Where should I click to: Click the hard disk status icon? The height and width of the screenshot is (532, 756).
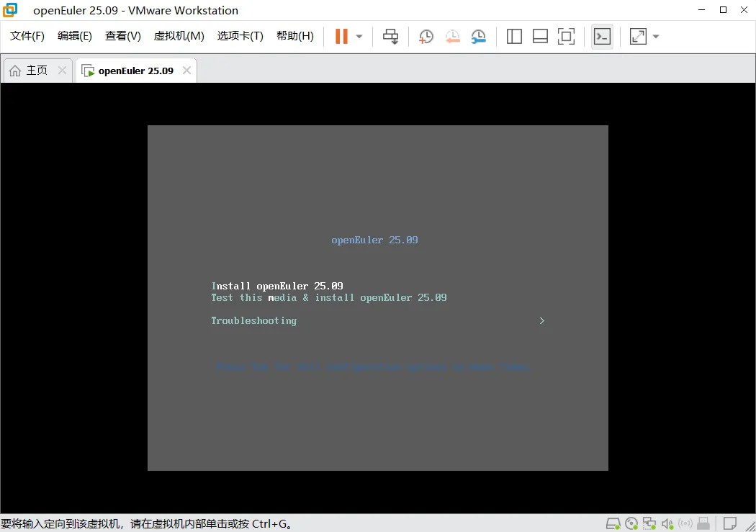[613, 523]
